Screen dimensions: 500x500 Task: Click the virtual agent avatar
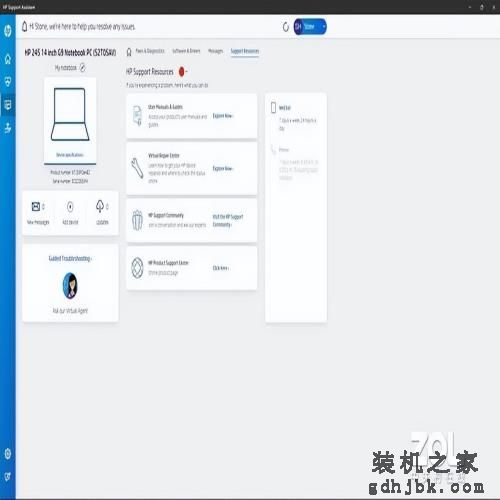pyautogui.click(x=70, y=285)
